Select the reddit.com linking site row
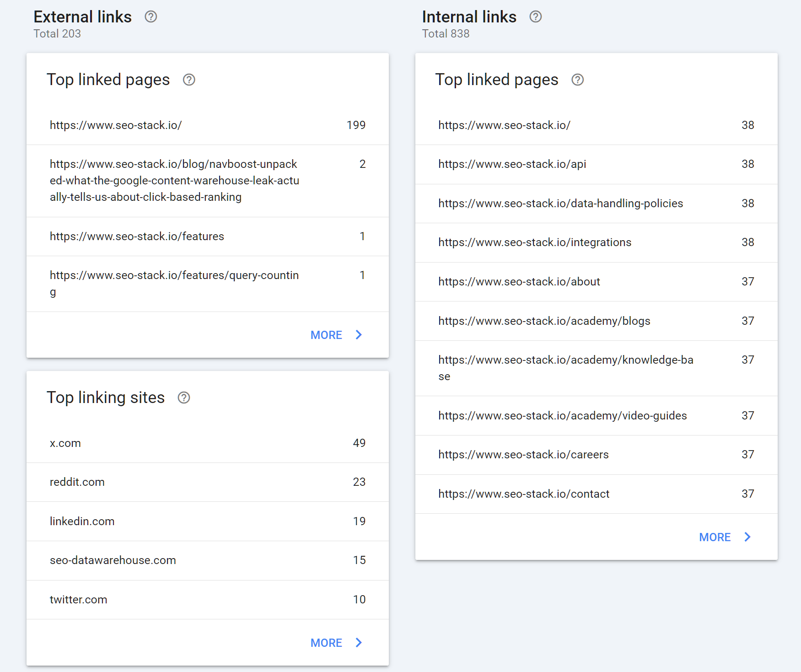The image size is (801, 672). (207, 482)
